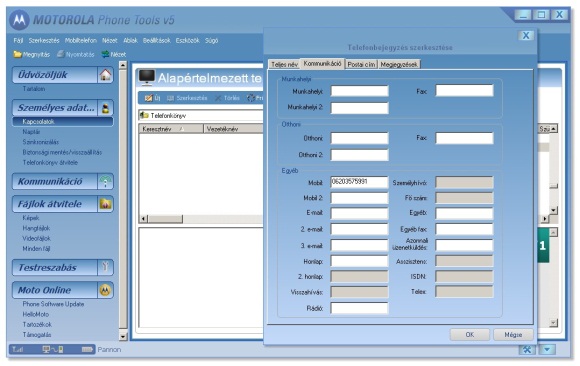Image resolution: width=580 pixels, height=366 pixels.
Task: Click the Motorola logo icon in title bar
Action: click(x=19, y=20)
